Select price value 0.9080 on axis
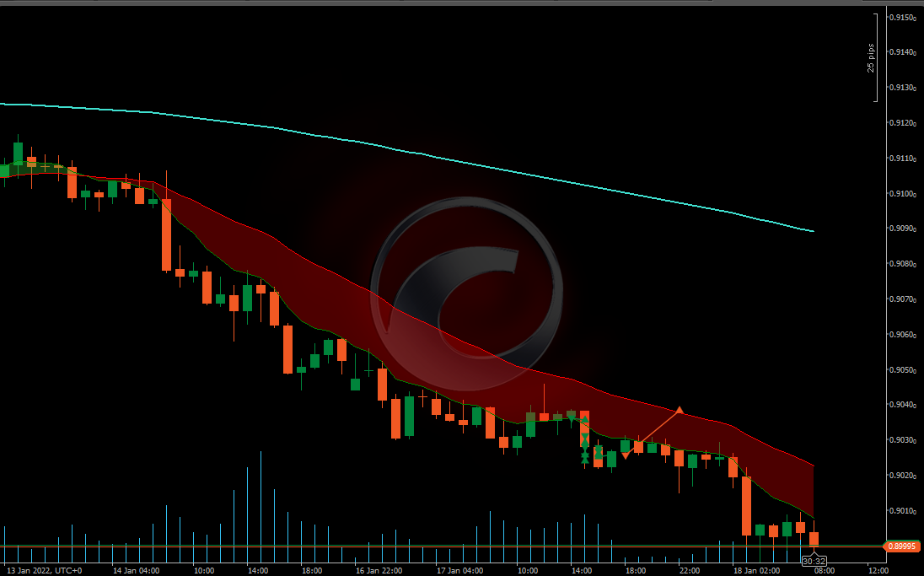This screenshot has width=924, height=576. (x=902, y=264)
